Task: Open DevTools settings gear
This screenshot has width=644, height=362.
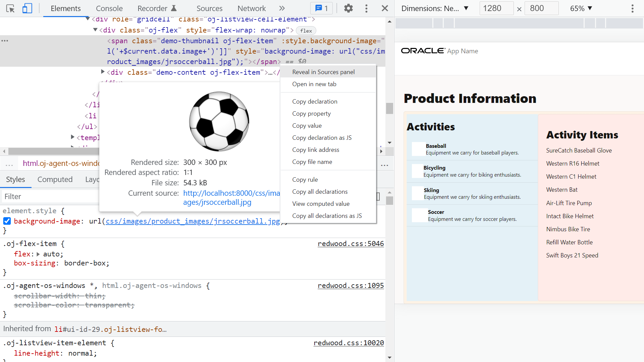Action: pyautogui.click(x=348, y=8)
